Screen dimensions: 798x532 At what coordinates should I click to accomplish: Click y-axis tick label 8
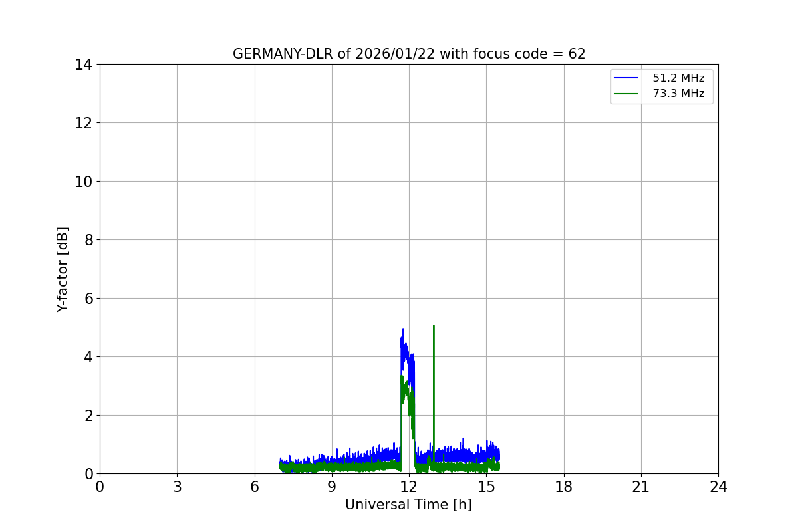pos(88,239)
